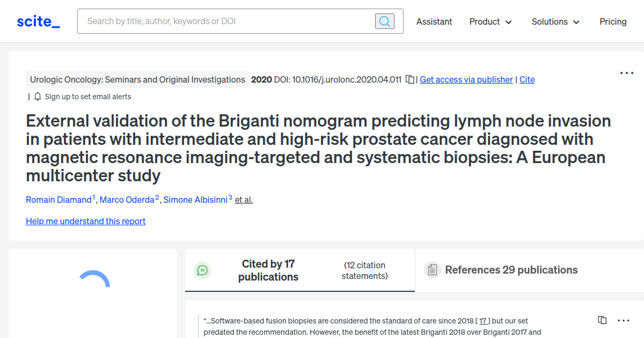644x338 pixels.
Task: Click reference link 17 in the citation text
Action: click(483, 320)
